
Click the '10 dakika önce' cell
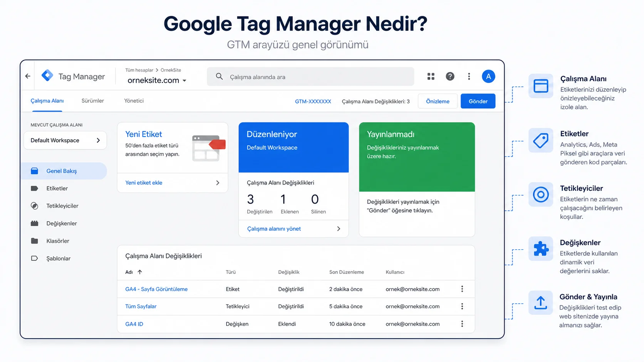coord(347,324)
